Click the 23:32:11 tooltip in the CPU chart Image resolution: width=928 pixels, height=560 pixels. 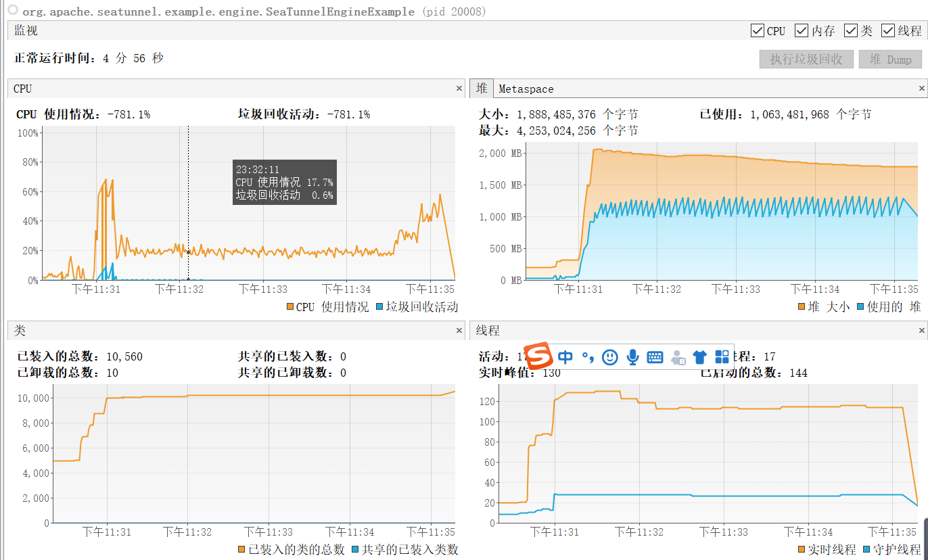[284, 182]
